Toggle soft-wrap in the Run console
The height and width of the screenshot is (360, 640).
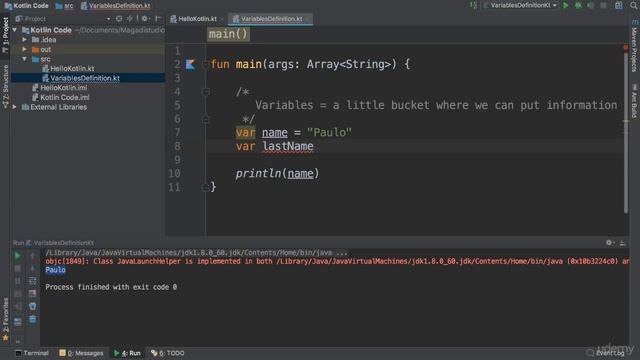tap(33, 281)
